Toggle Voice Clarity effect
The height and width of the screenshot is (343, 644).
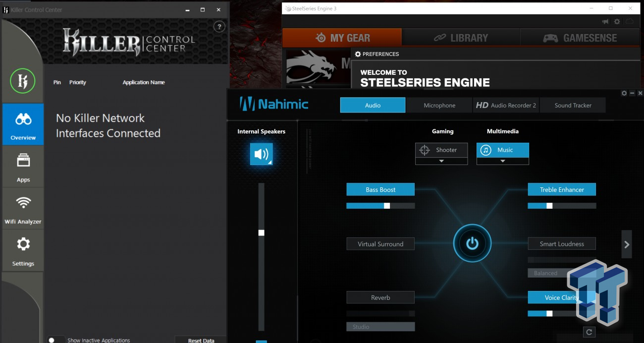point(562,297)
